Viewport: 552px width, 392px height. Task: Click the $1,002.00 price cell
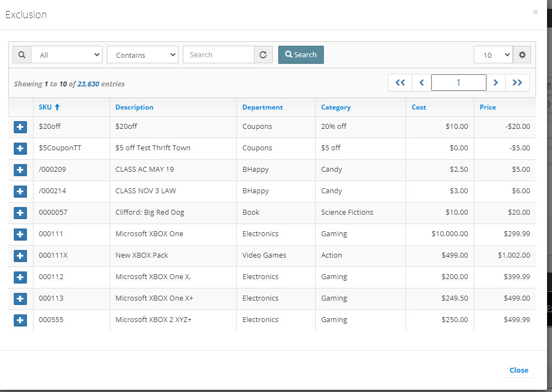pyautogui.click(x=514, y=255)
